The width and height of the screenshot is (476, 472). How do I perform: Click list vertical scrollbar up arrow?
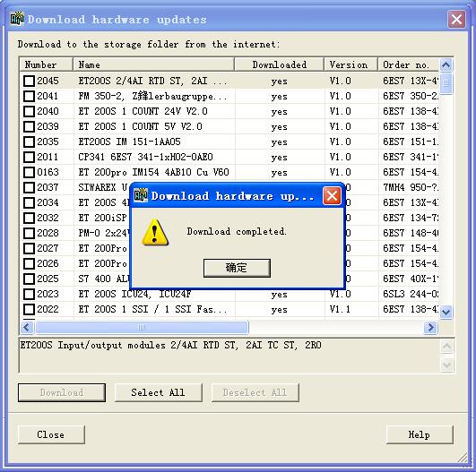pos(446,64)
